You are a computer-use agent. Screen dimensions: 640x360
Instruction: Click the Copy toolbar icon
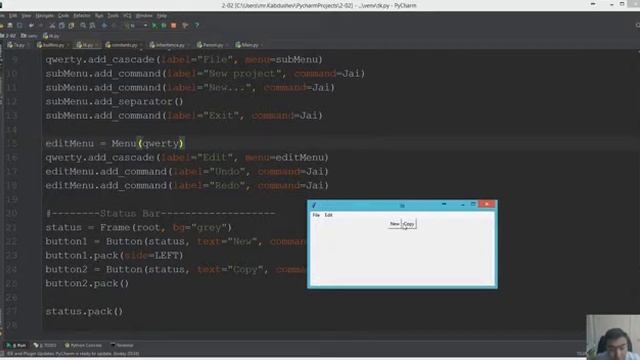point(62,25)
